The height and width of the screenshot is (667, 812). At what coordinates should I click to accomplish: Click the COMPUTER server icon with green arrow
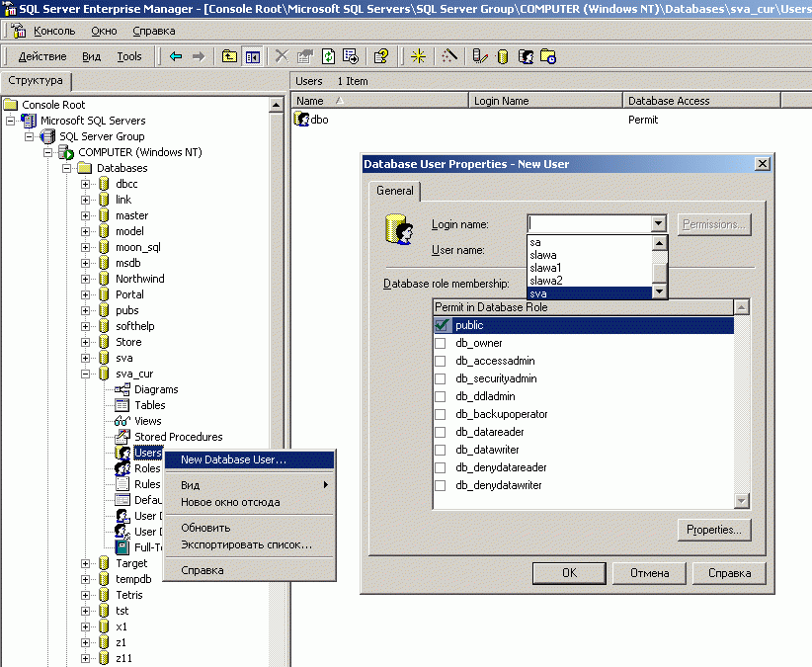[66, 152]
